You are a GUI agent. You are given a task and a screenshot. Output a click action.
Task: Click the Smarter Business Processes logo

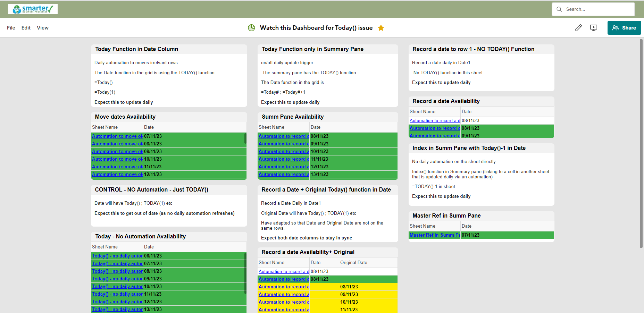click(33, 9)
